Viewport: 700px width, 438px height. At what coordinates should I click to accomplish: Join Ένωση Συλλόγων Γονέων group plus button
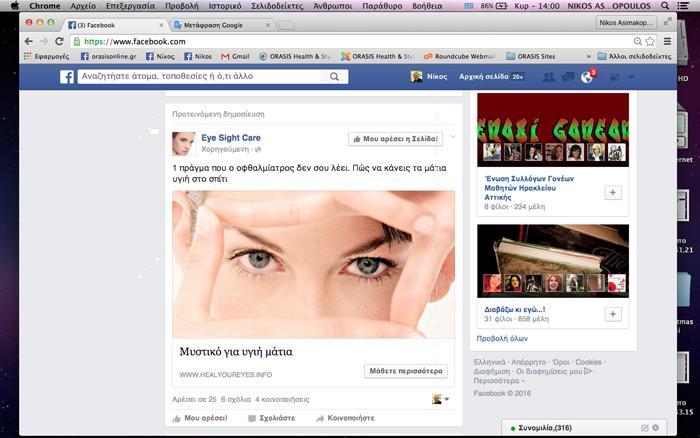coord(613,192)
